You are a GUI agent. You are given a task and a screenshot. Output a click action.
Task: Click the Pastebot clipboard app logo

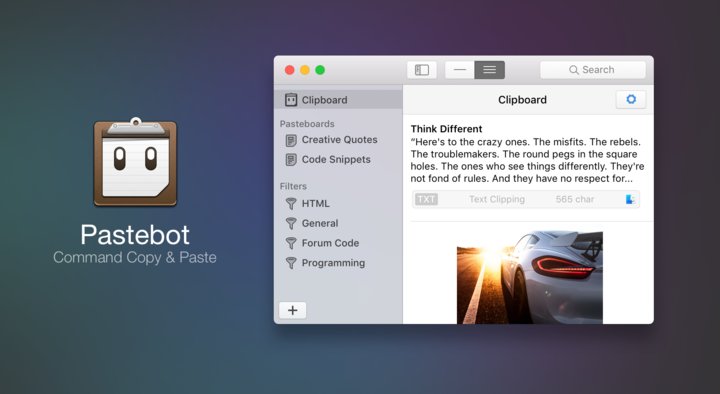135,163
